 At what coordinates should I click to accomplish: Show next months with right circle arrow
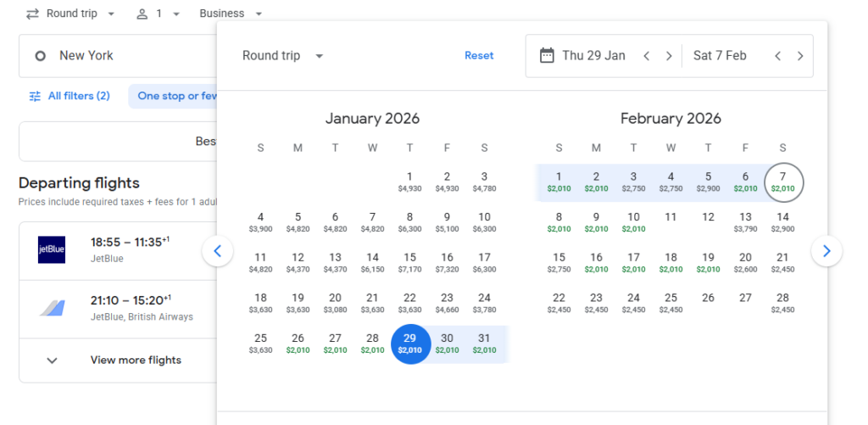[x=826, y=250]
